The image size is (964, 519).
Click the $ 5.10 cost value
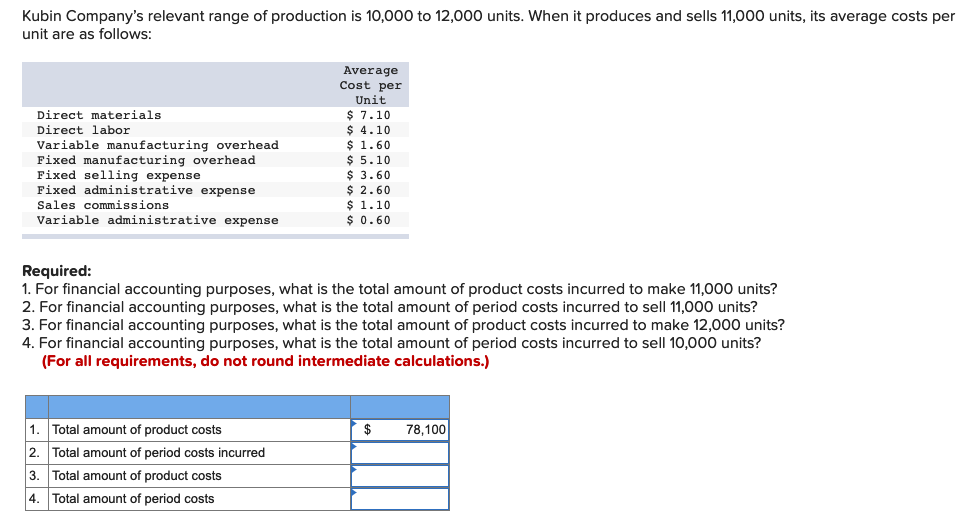coord(368,160)
